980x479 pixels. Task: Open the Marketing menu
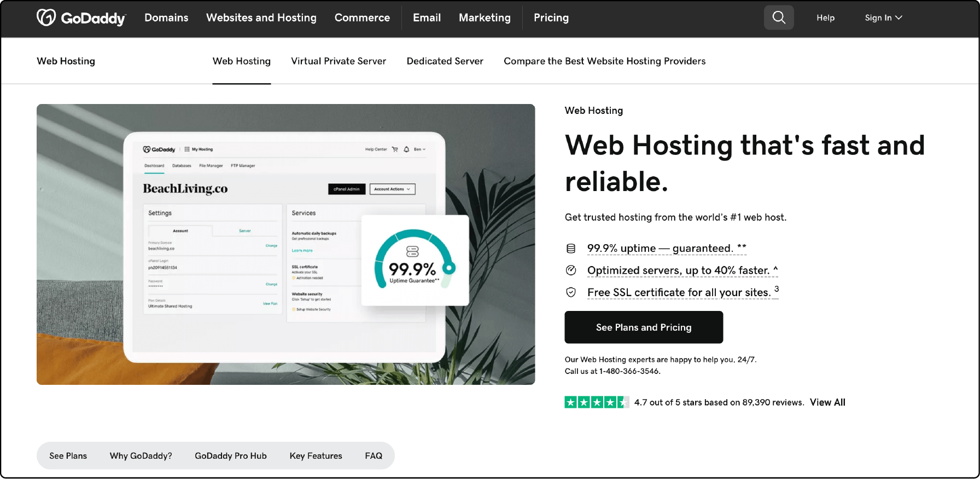tap(485, 18)
